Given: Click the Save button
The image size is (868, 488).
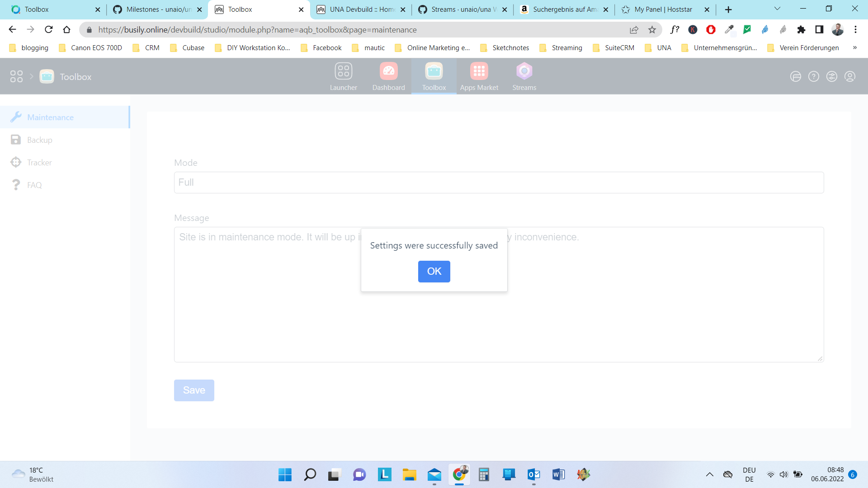Looking at the screenshot, I should pyautogui.click(x=194, y=390).
